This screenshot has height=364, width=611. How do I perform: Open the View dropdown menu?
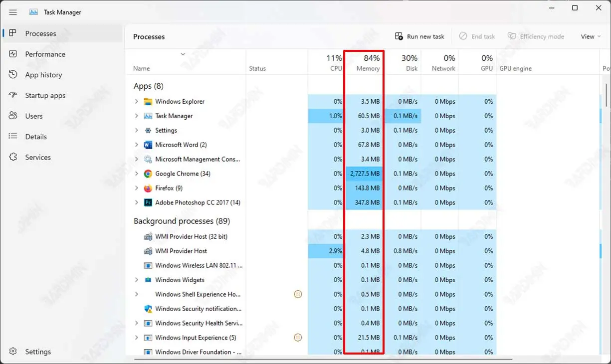591,36
